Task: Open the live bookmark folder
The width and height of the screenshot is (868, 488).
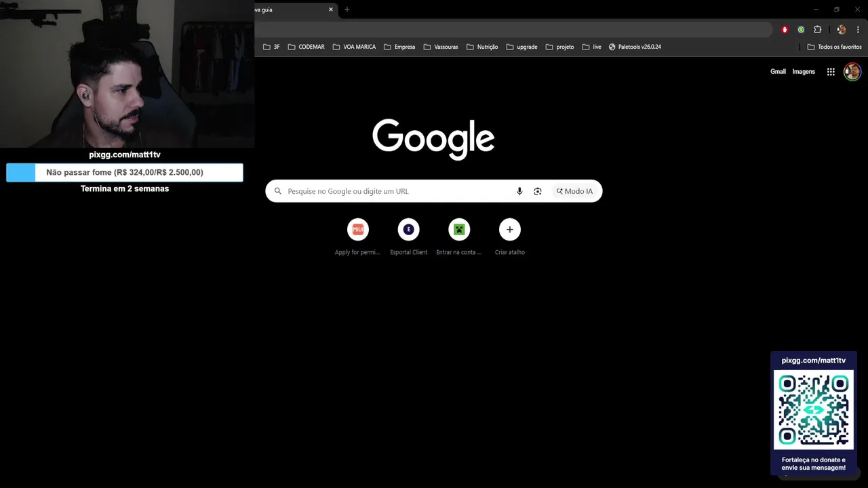Action: tap(592, 47)
